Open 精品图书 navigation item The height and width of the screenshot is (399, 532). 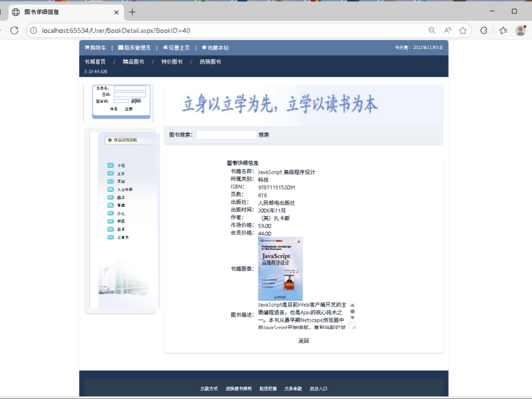click(x=133, y=62)
